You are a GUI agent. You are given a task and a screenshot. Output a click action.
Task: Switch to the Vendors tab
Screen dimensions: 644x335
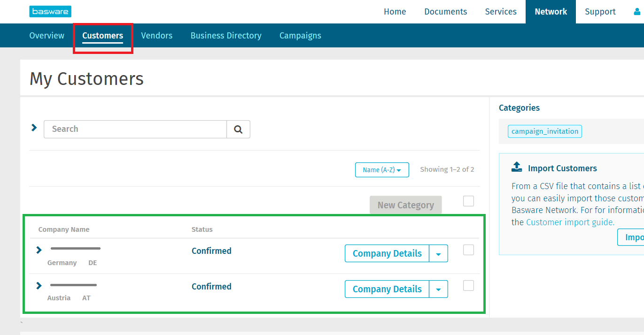tap(156, 36)
